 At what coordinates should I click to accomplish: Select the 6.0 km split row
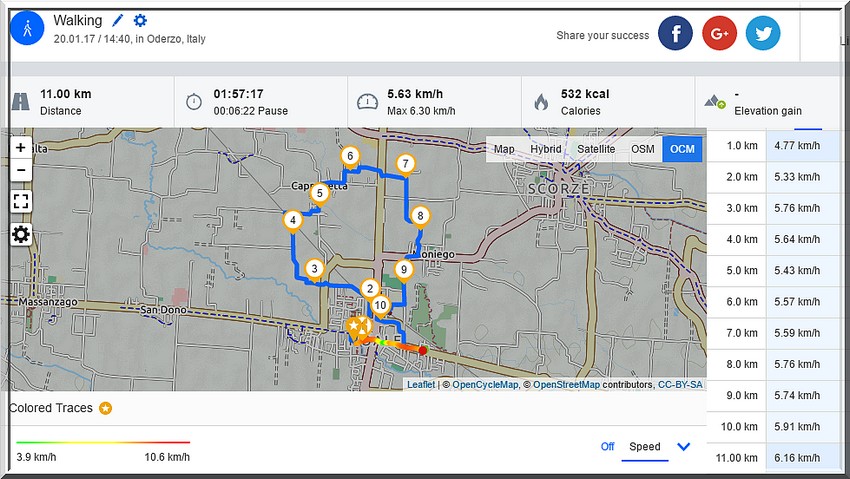click(x=774, y=302)
